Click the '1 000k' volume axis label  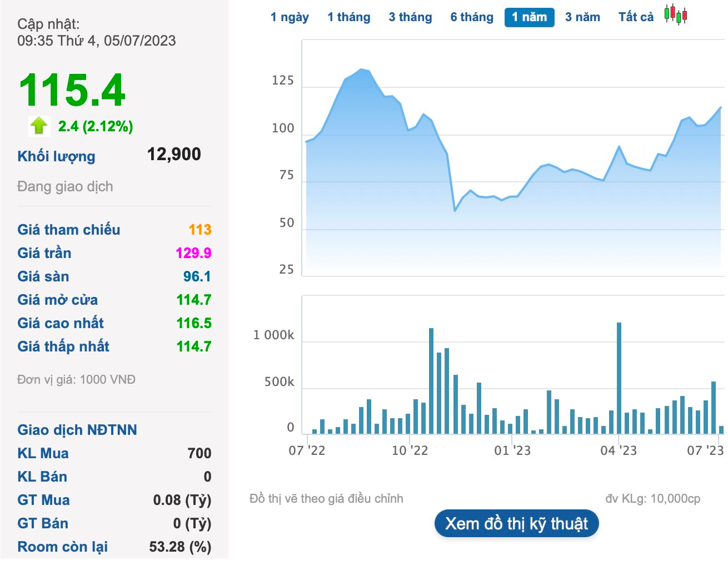pos(273,335)
